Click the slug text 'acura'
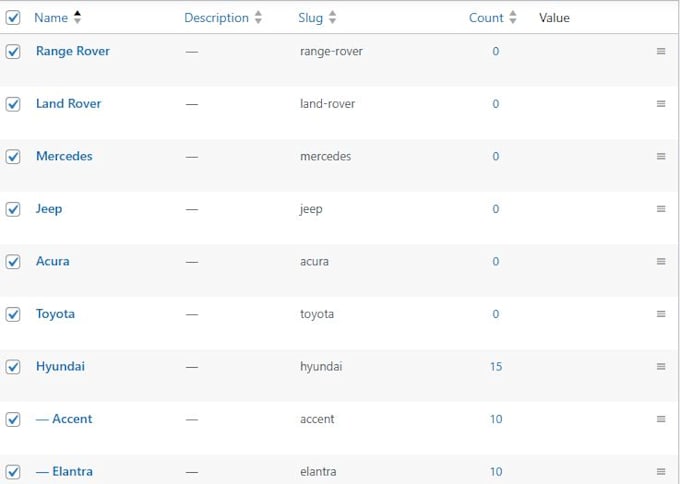Image resolution: width=680 pixels, height=484 pixels. pyautogui.click(x=314, y=262)
